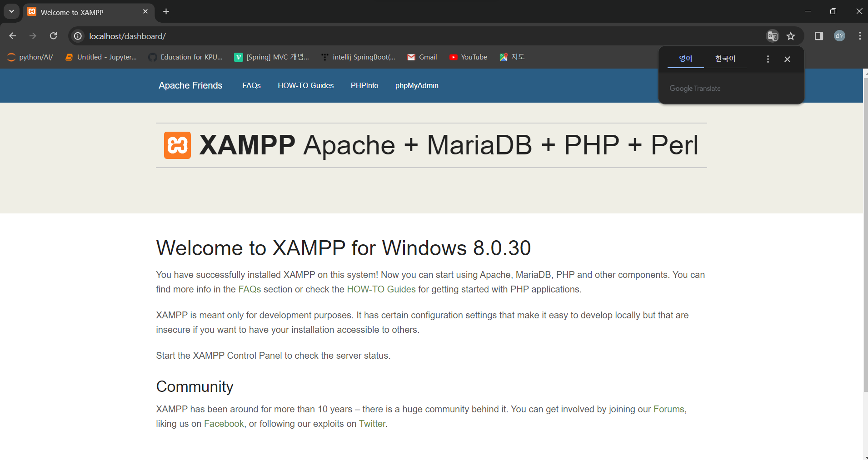The height and width of the screenshot is (460, 868).
Task: Click HOW-TO Guides link in welcome paragraph
Action: [x=381, y=289]
